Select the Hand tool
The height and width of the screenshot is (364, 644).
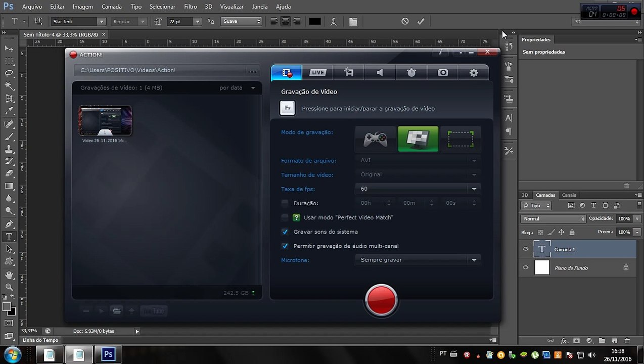click(9, 275)
